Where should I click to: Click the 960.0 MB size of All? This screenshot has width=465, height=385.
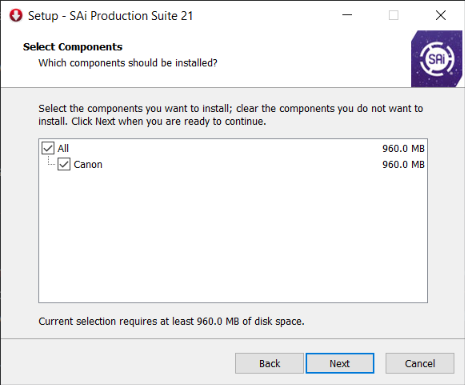tap(403, 148)
